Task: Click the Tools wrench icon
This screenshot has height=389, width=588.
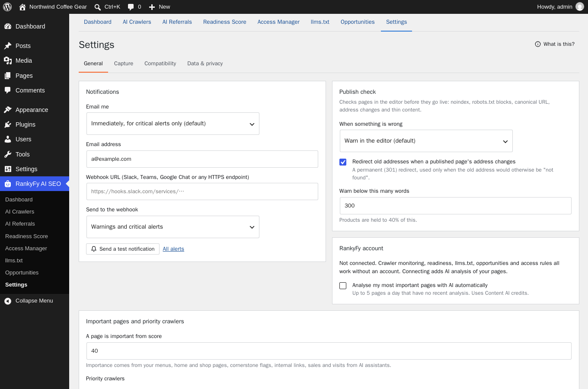Action: coord(8,154)
